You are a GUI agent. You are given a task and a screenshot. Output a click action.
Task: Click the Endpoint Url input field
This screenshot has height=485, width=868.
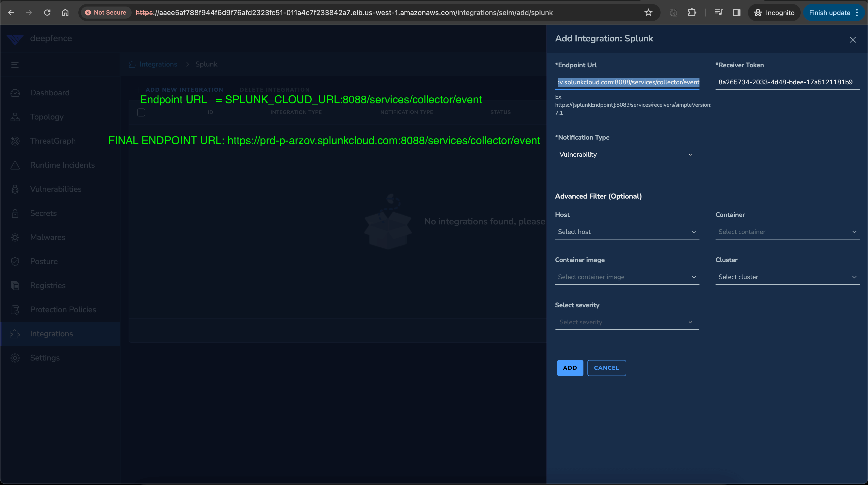pyautogui.click(x=627, y=82)
